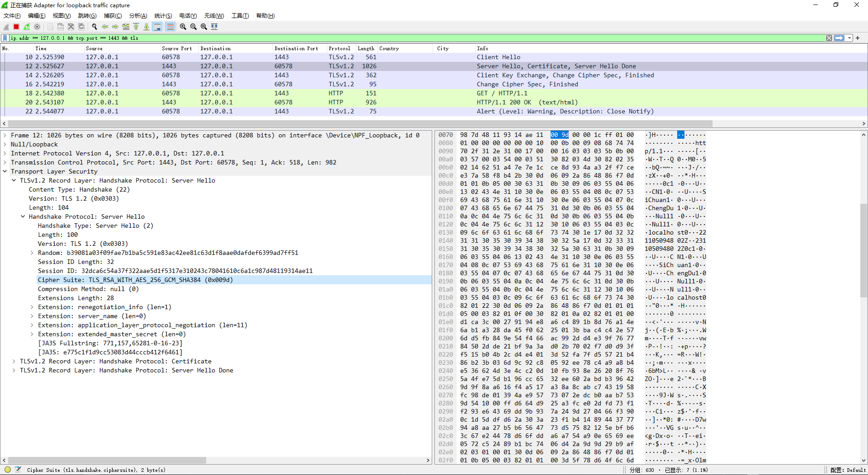Go back to previous packet arrow
The image size is (868, 475).
pos(105,27)
